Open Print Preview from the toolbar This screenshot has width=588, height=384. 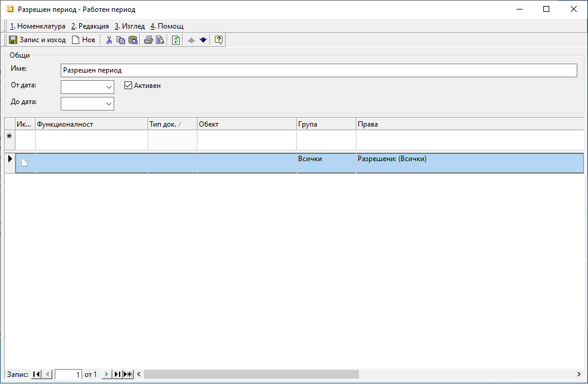[x=159, y=40]
